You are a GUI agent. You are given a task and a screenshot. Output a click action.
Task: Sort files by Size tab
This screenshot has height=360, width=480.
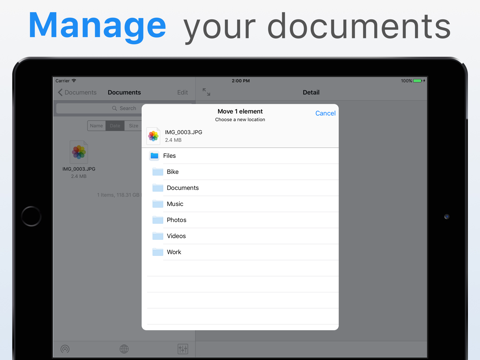click(x=133, y=126)
